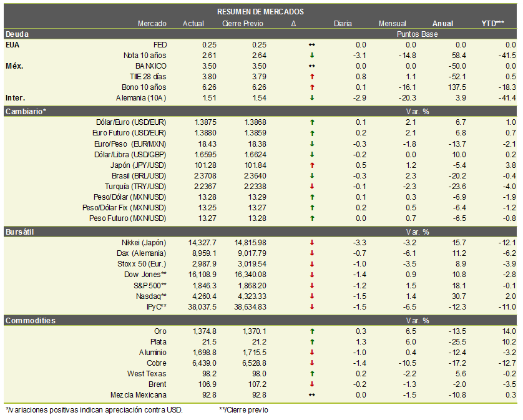
Task: Click the green up arrow for Dólar/Euro
Action: click(312, 122)
